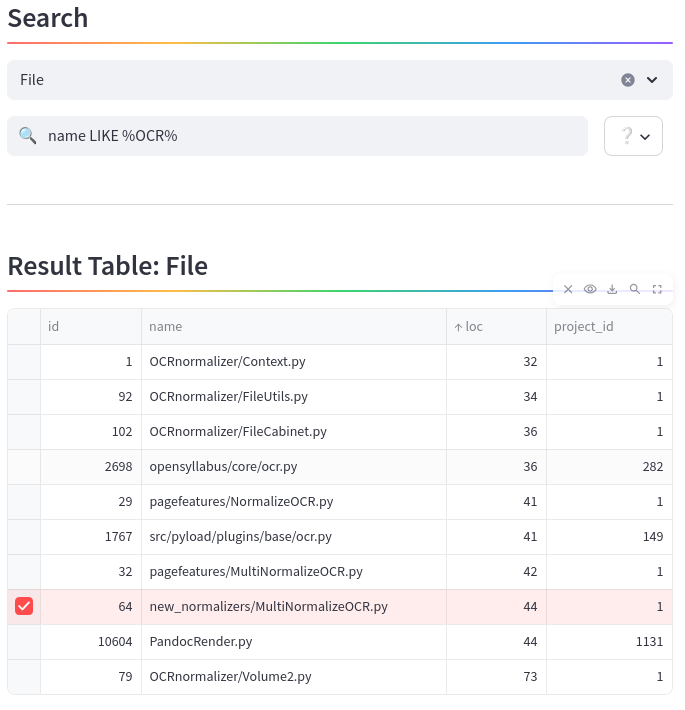Screen dimensions: 685x710
Task: Click the id cell 10604
Action: point(91,642)
